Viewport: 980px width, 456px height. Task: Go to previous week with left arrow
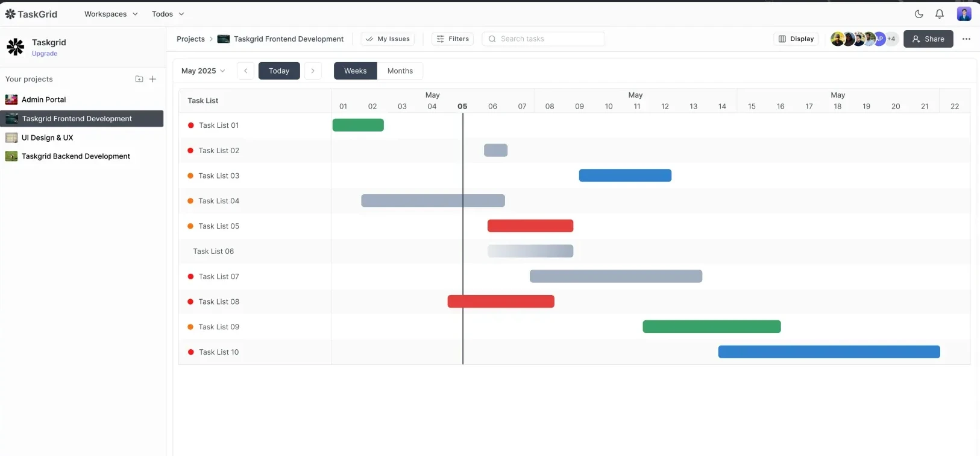(245, 71)
